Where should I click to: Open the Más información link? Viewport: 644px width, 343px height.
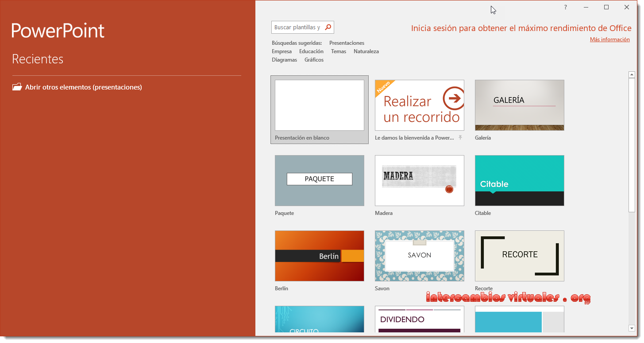coord(609,39)
